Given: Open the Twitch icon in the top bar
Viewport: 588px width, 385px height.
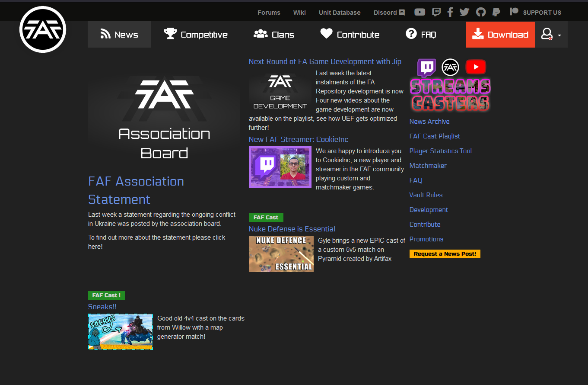Looking at the screenshot, I should point(436,12).
